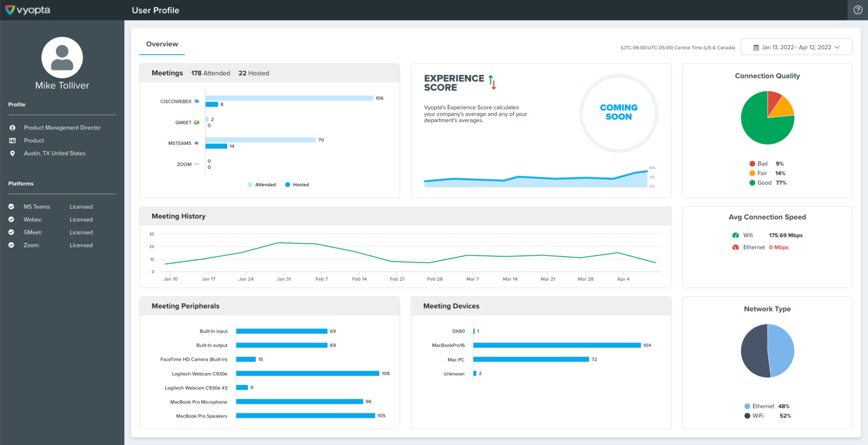Click Mike Tolliver's avatar picture
The image size is (868, 445).
tap(62, 58)
